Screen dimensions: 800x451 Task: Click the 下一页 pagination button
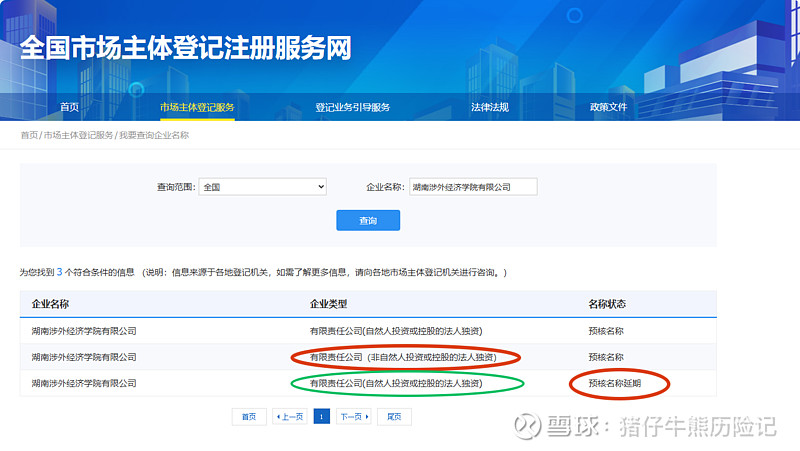click(x=354, y=417)
